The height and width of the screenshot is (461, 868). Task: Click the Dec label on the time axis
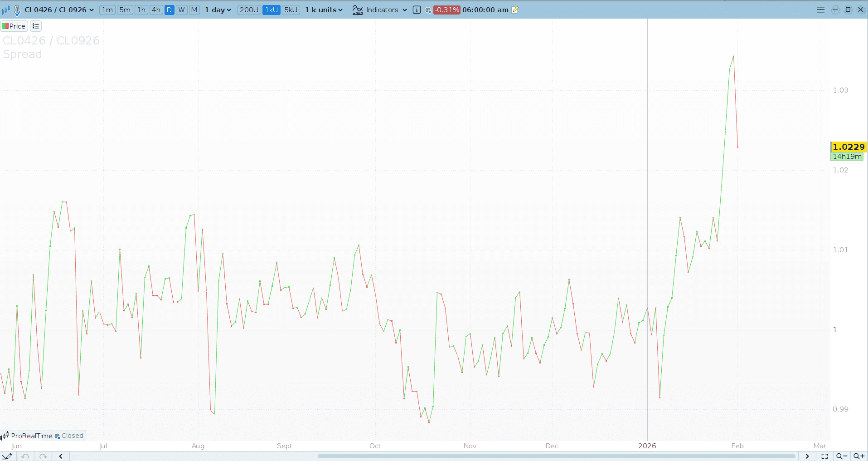(x=552, y=446)
